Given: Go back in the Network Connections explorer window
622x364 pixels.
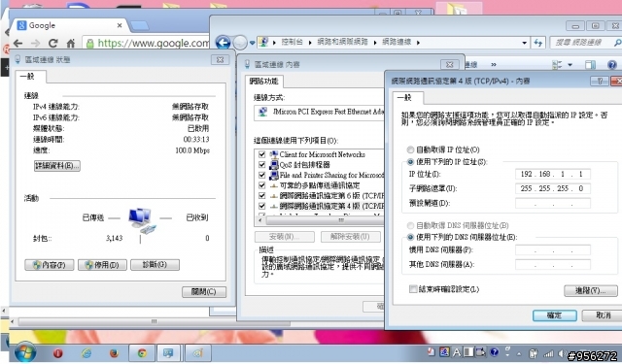Looking at the screenshot, I should tap(224, 43).
